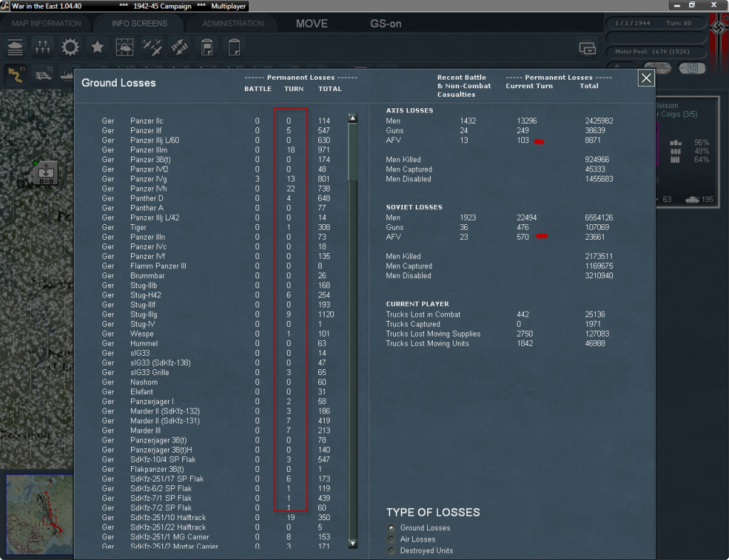Viewport: 729px width, 560px height.
Task: Select the Air Losses radio button
Action: (x=392, y=539)
